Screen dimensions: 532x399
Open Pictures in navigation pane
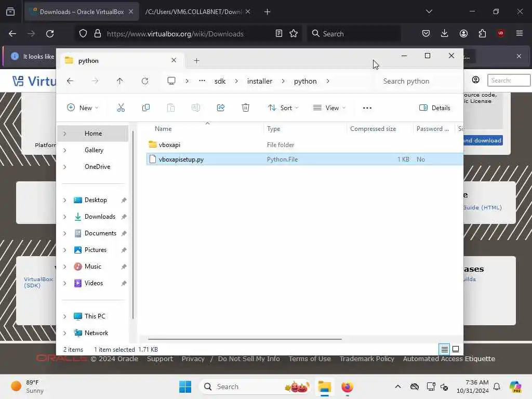point(96,250)
